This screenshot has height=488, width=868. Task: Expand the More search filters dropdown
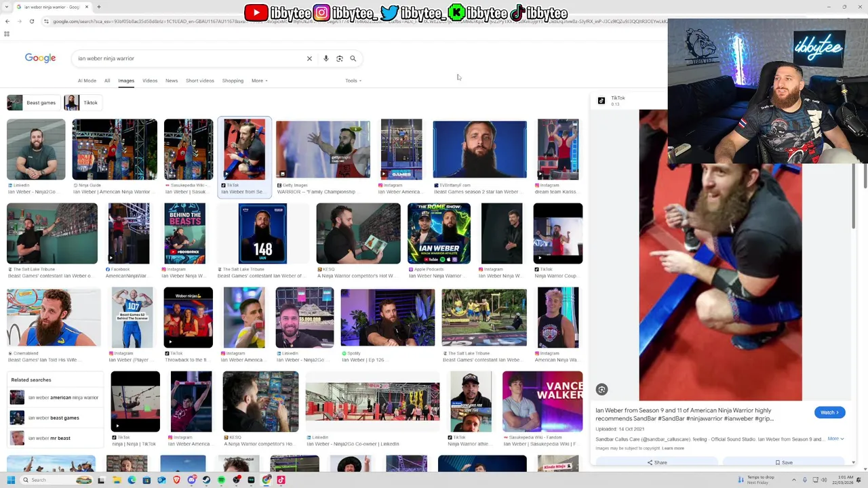tap(259, 81)
